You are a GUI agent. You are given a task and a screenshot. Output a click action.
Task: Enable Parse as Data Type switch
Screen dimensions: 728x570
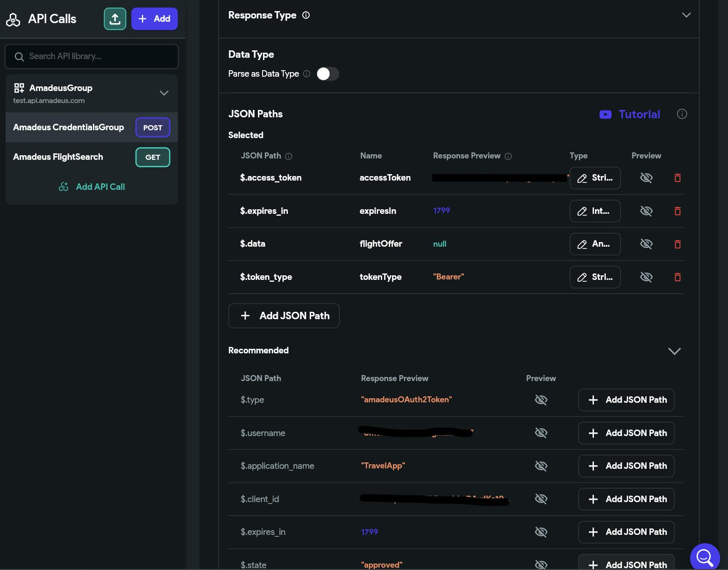click(x=328, y=74)
